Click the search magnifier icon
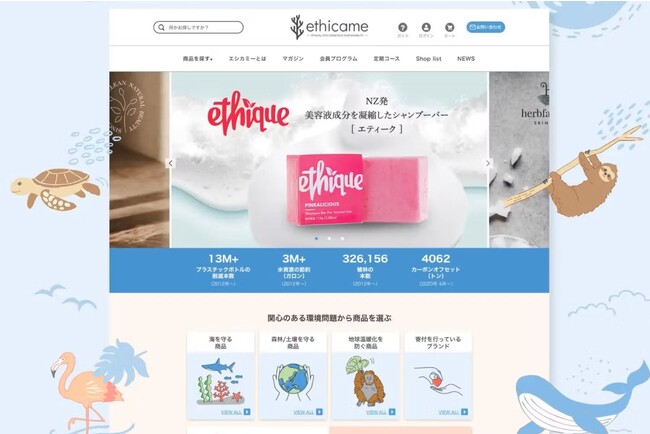 pyautogui.click(x=161, y=27)
